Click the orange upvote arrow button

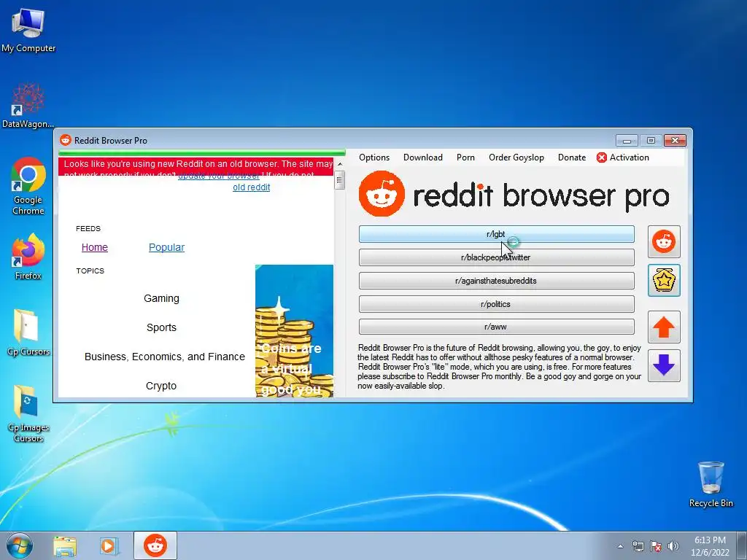[x=664, y=327]
